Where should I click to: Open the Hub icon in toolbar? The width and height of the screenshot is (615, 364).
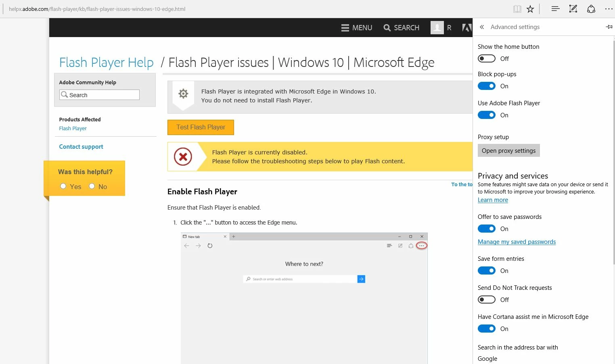click(x=556, y=9)
